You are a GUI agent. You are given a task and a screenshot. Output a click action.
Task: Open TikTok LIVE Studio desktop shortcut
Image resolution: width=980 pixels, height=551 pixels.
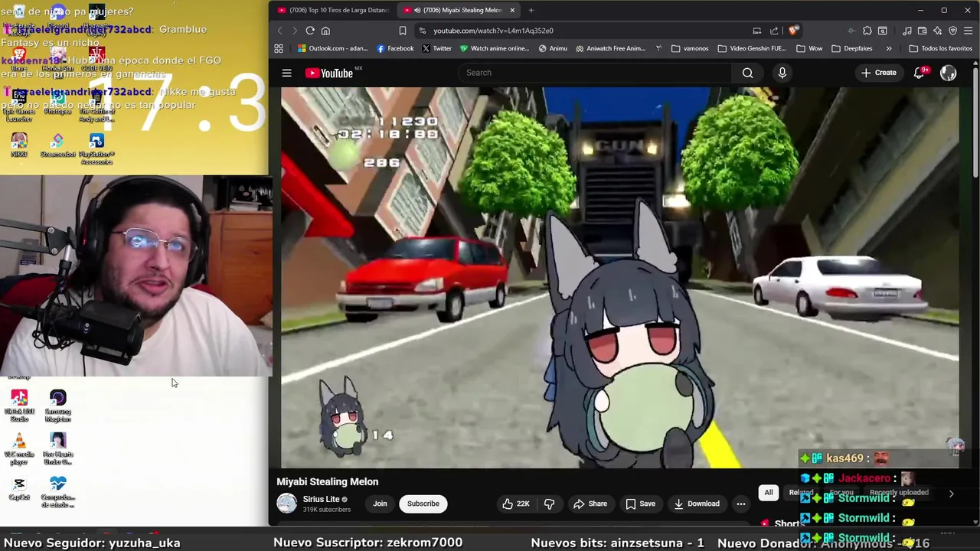(x=19, y=406)
